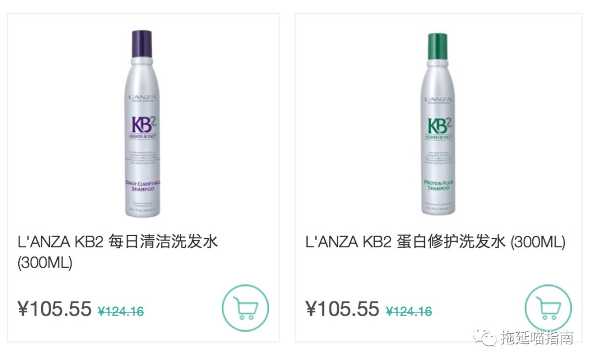
Task: Click the ¥105.55 price of 蛋白修护洗发水
Action: click(x=342, y=309)
